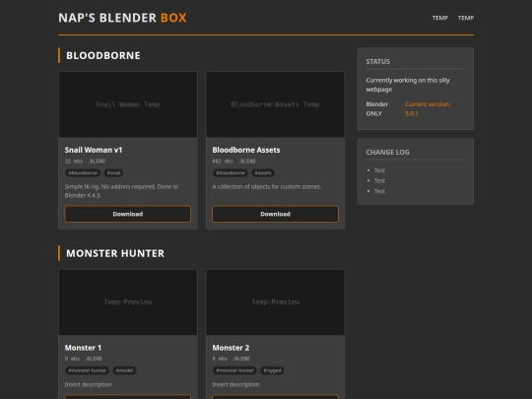Select the BLOODBORNE section heading
Screen dimensions: 532x399
(103, 55)
